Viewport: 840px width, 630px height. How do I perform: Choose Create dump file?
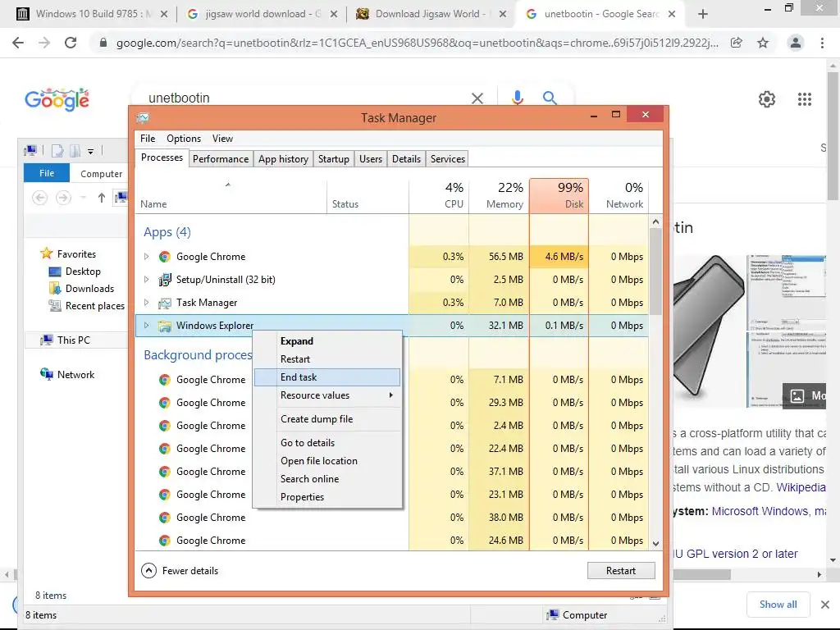[x=327, y=419]
